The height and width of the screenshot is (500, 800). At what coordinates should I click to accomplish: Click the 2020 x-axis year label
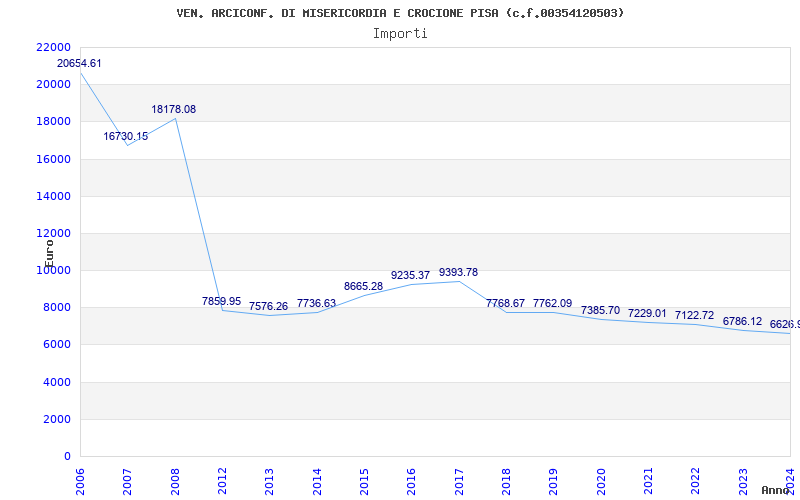pos(601,482)
